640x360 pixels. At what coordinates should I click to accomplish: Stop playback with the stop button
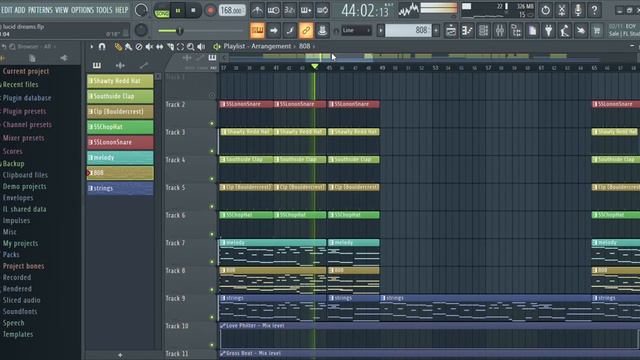click(x=193, y=11)
